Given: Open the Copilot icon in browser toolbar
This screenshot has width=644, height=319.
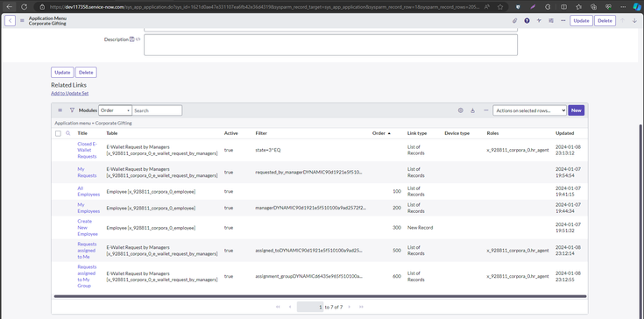Looking at the screenshot, I should (x=637, y=6).
